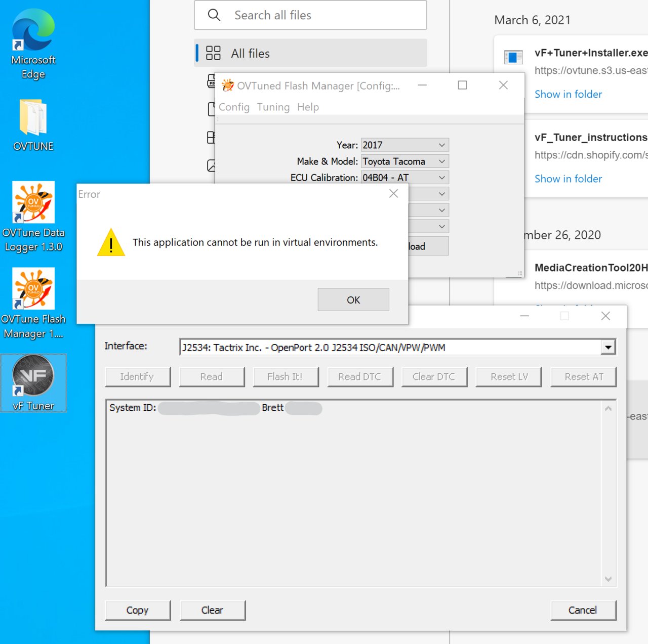
Task: Click the vF+Tuner+Installer.exe file name
Action: [591, 53]
